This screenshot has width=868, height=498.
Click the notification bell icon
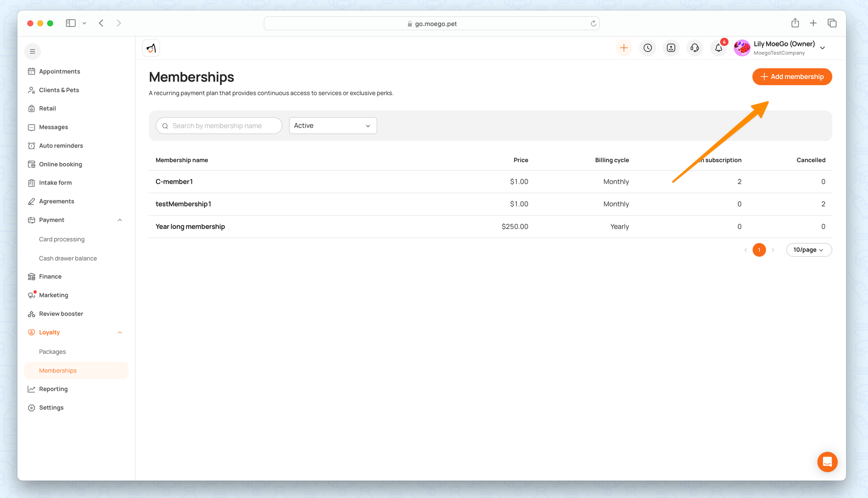(x=718, y=48)
